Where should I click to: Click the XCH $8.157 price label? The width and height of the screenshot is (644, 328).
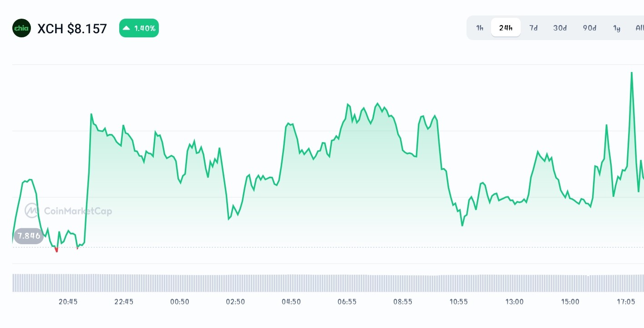click(72, 28)
